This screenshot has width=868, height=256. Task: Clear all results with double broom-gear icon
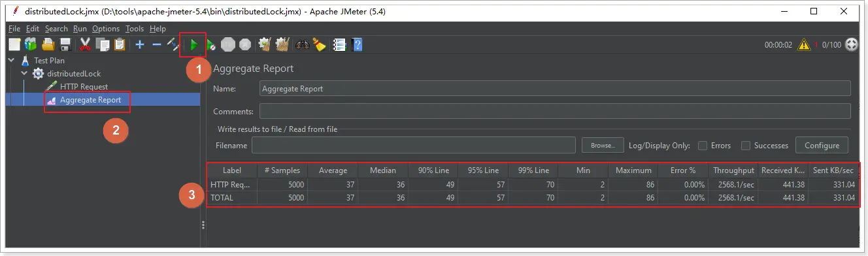[282, 44]
